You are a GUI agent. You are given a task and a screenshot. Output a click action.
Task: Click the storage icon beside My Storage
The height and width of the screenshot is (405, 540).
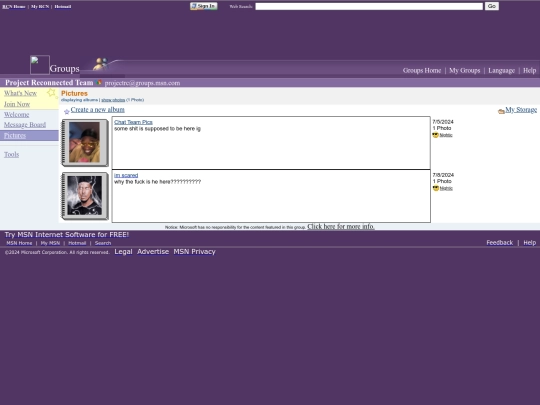pos(501,111)
